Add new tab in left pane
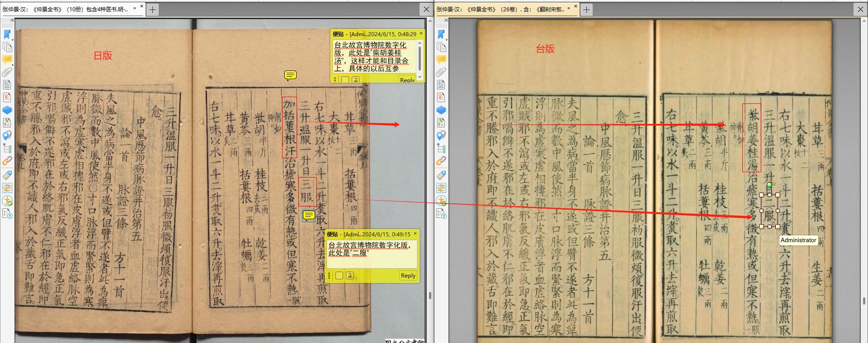The height and width of the screenshot is (343, 868). point(153,9)
